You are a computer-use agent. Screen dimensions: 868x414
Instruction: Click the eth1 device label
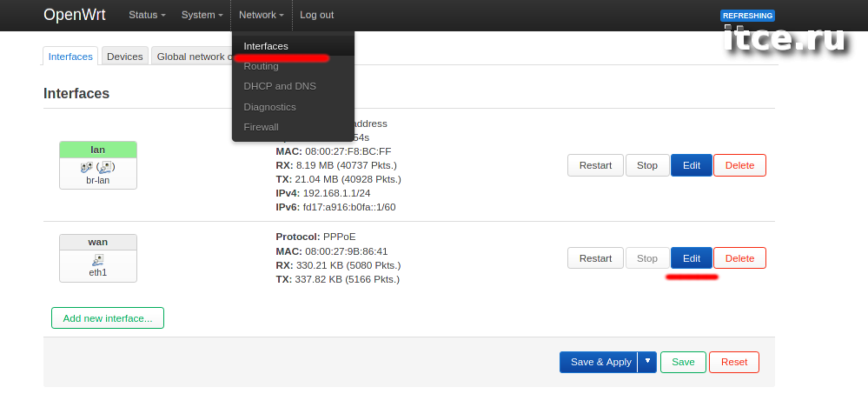pos(98,273)
